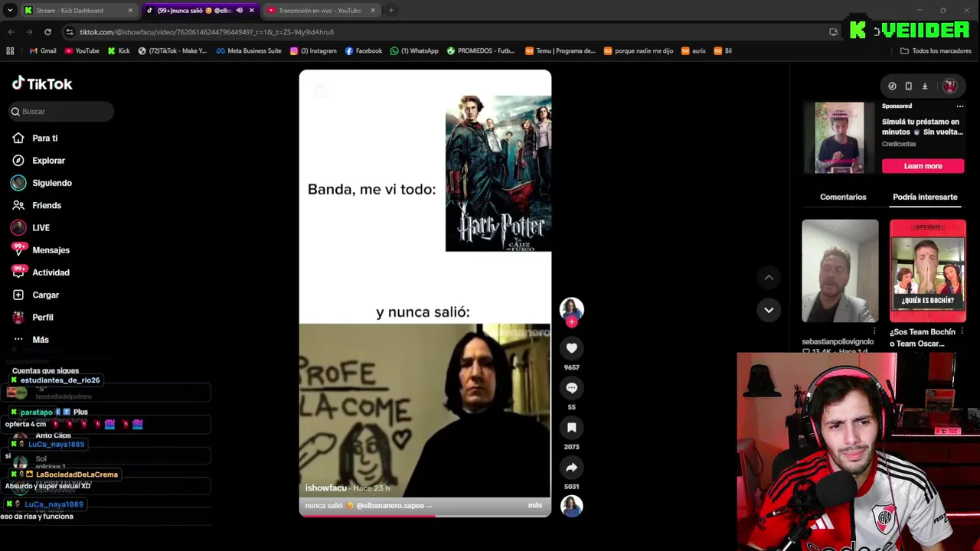Open the Explorar page
The width and height of the screenshot is (980, 551).
(48, 161)
